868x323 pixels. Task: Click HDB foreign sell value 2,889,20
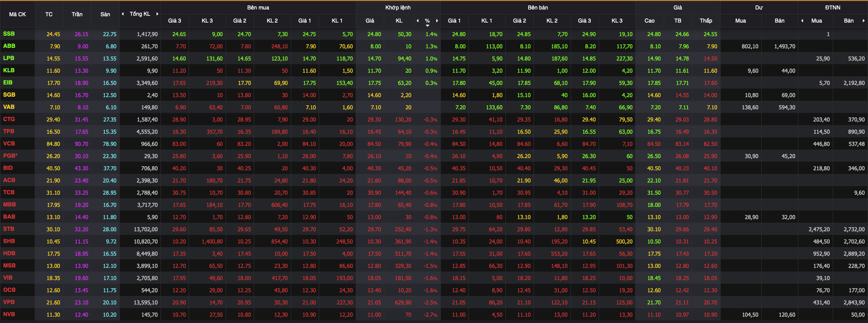[854, 254]
